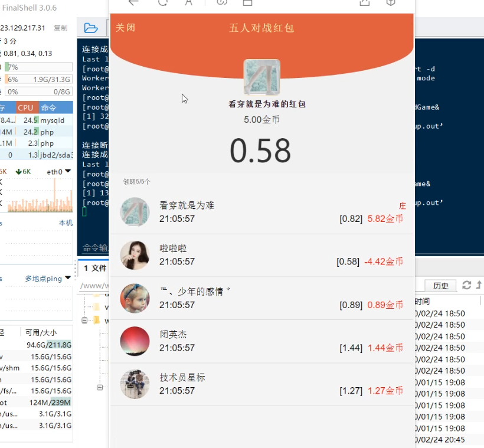Screen dimensions: 484x448
Task: Click the 闭英杰 entry in recipients list
Action: point(261,341)
